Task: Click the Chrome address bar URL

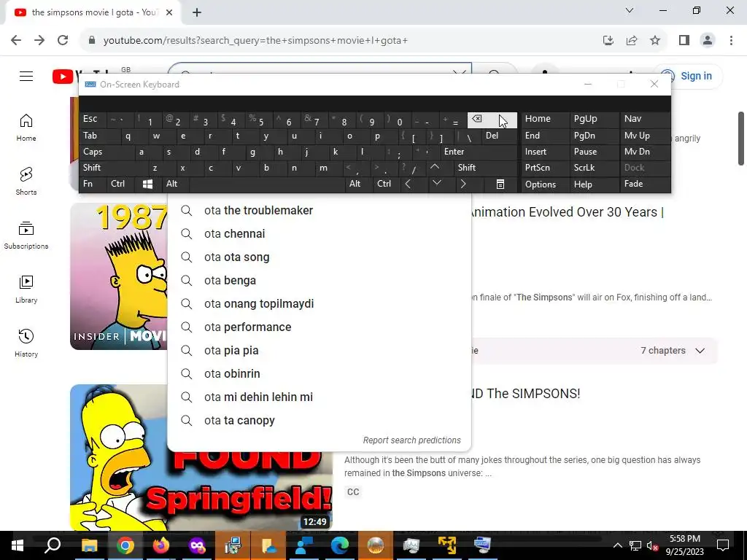Action: pyautogui.click(x=255, y=41)
